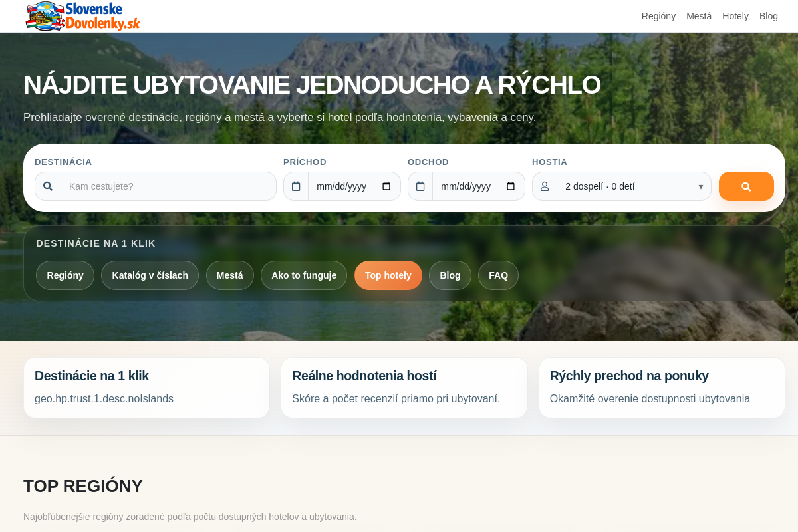Open Hotely in the top navigation
This screenshot has height=532, width=798.
point(735,16)
